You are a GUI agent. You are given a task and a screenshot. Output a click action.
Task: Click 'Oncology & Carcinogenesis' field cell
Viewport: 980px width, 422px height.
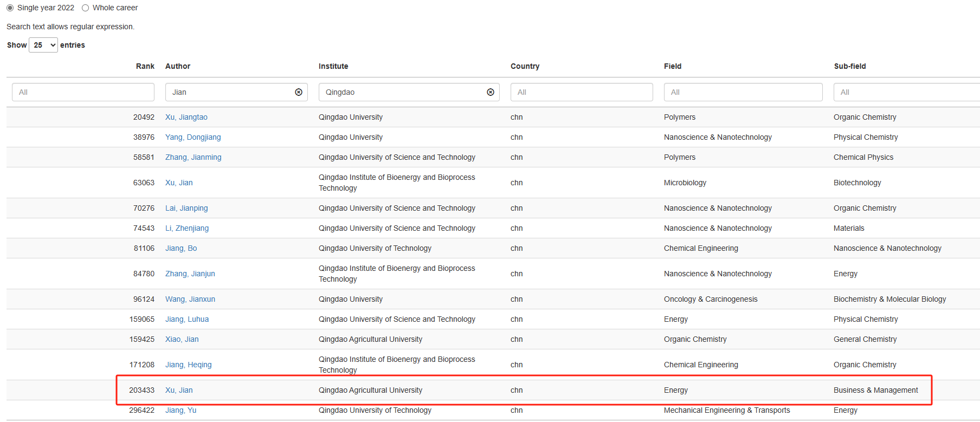click(711, 299)
